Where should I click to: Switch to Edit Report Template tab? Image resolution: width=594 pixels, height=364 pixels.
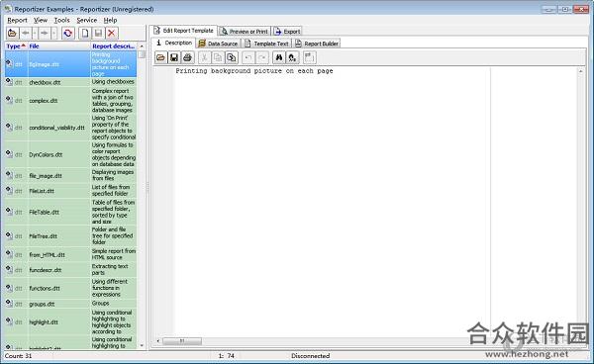tap(184, 31)
